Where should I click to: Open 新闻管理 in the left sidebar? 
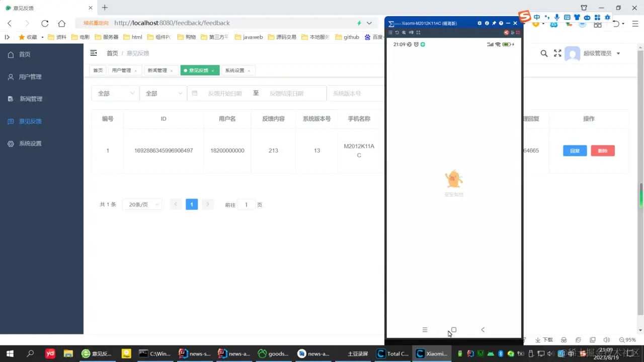click(x=42, y=99)
